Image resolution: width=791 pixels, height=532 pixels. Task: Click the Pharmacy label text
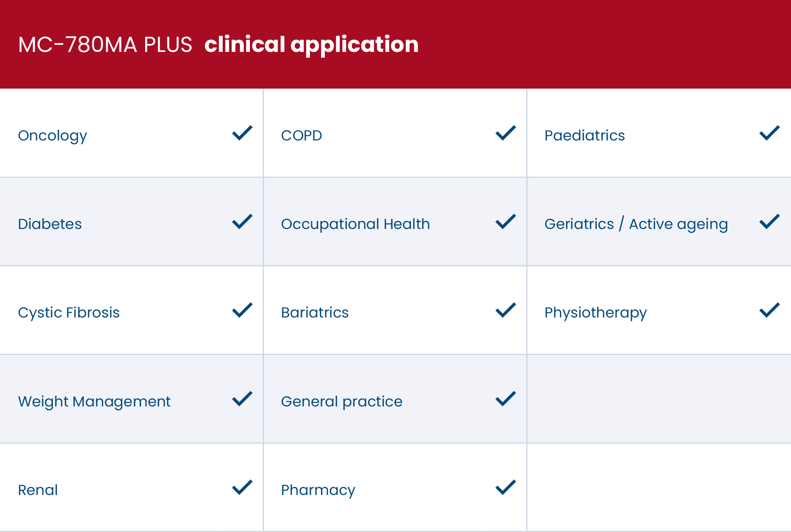[x=318, y=490]
